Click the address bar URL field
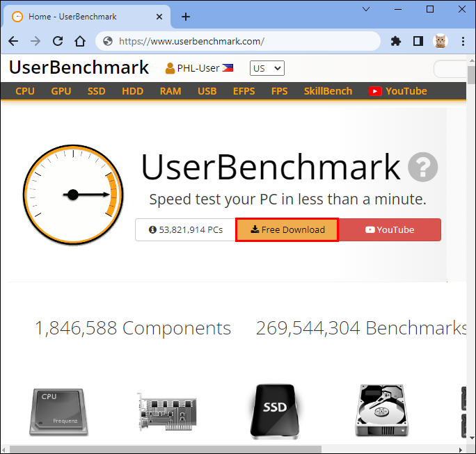This screenshot has height=454, width=476. coord(238,41)
